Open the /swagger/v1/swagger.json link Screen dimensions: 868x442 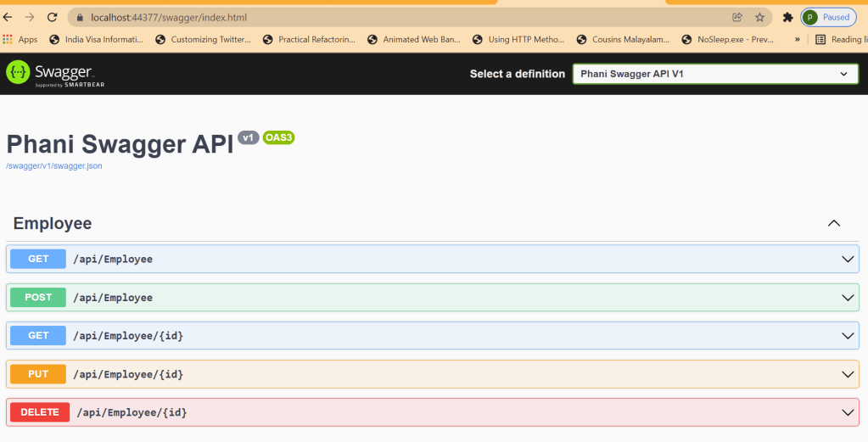tap(54, 166)
